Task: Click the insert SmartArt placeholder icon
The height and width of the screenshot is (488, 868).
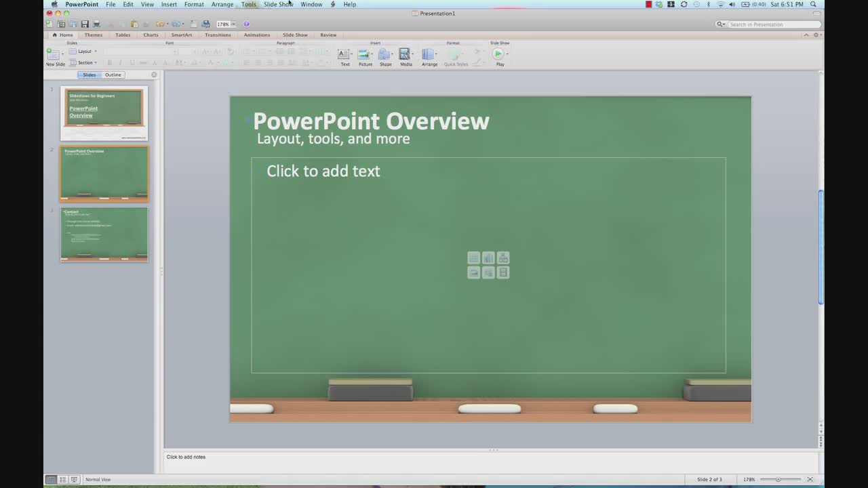Action: (x=503, y=258)
